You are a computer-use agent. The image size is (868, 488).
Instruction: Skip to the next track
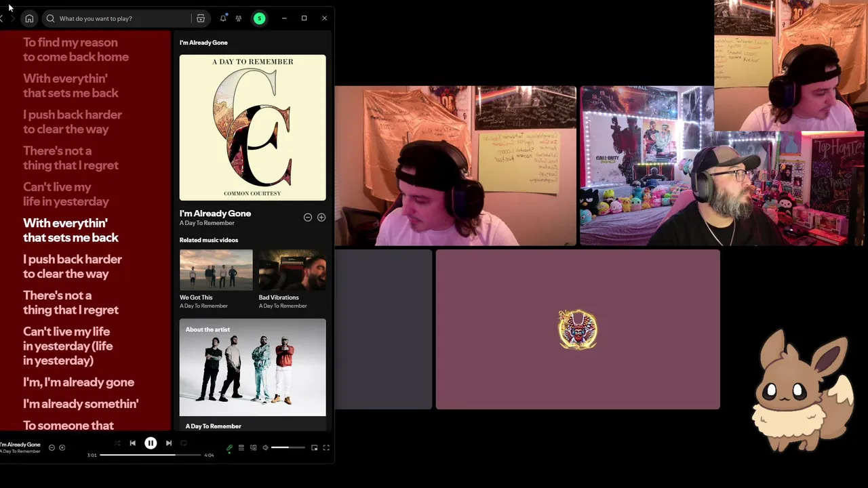pyautogui.click(x=169, y=443)
